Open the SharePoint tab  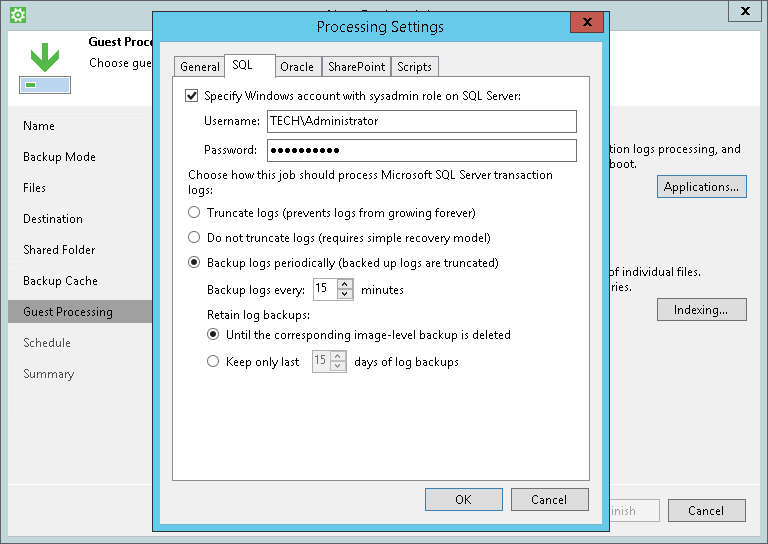357,67
